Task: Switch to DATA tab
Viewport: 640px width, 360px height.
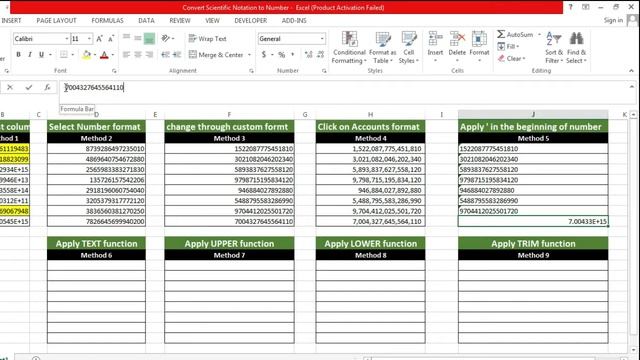Action: pos(146,20)
